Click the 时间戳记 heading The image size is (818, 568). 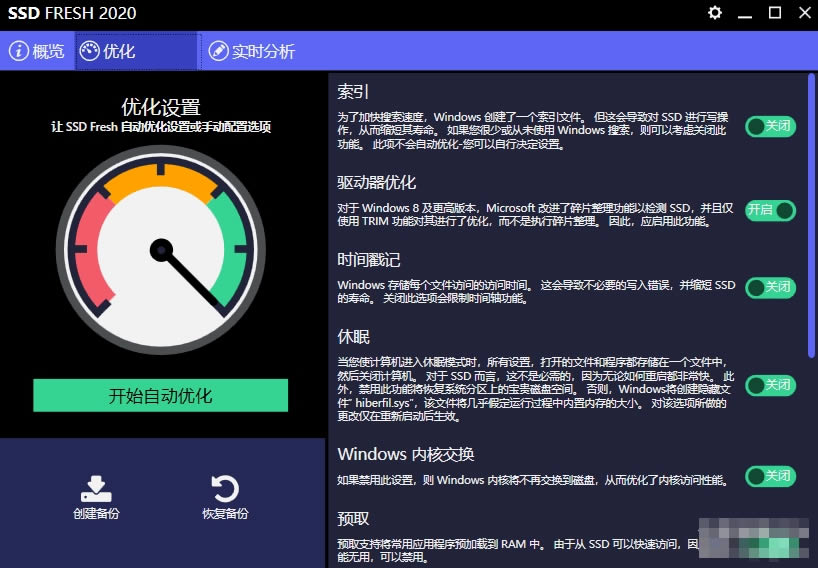(x=369, y=259)
